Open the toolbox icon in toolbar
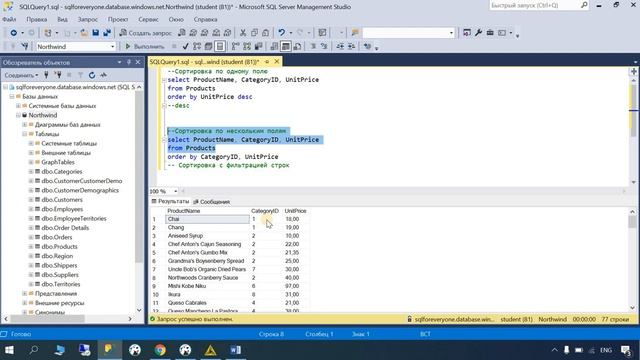 [x=490, y=33]
